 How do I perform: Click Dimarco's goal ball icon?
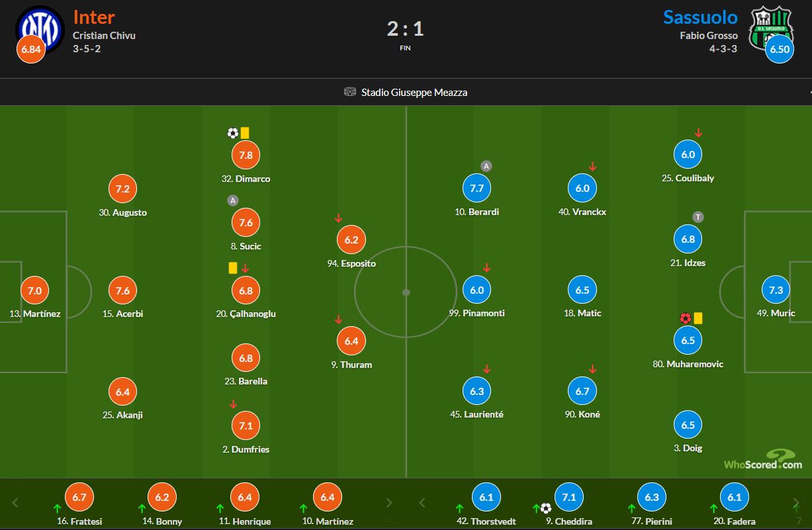(232, 133)
